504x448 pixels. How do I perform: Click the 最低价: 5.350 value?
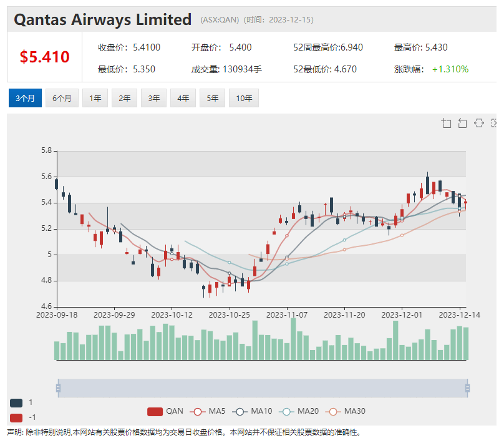127,69
